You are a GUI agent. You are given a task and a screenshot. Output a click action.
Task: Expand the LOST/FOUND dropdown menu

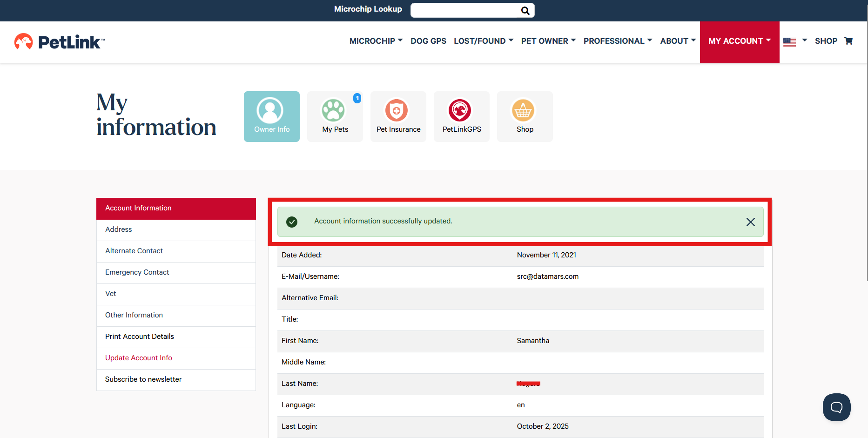point(484,41)
